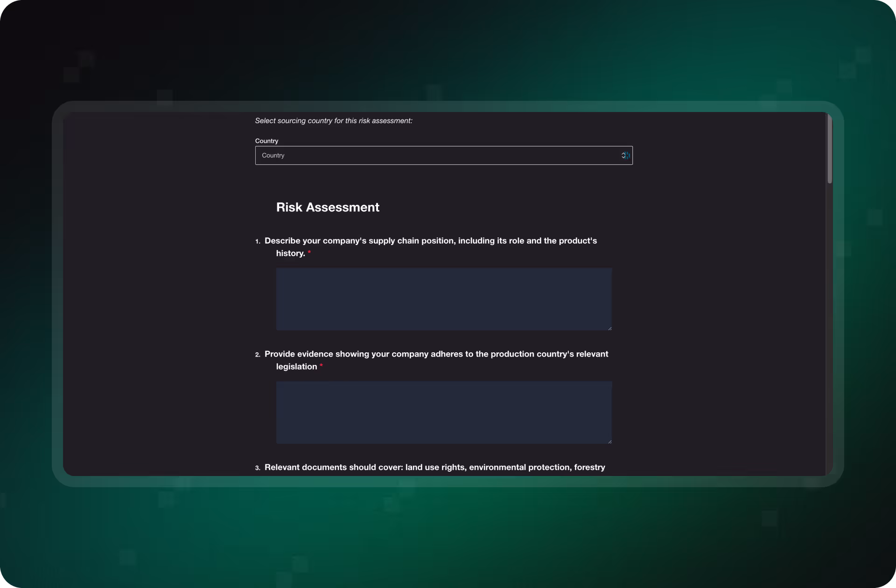Click resize handle of first text area
Image resolution: width=896 pixels, height=588 pixels.
click(609, 328)
